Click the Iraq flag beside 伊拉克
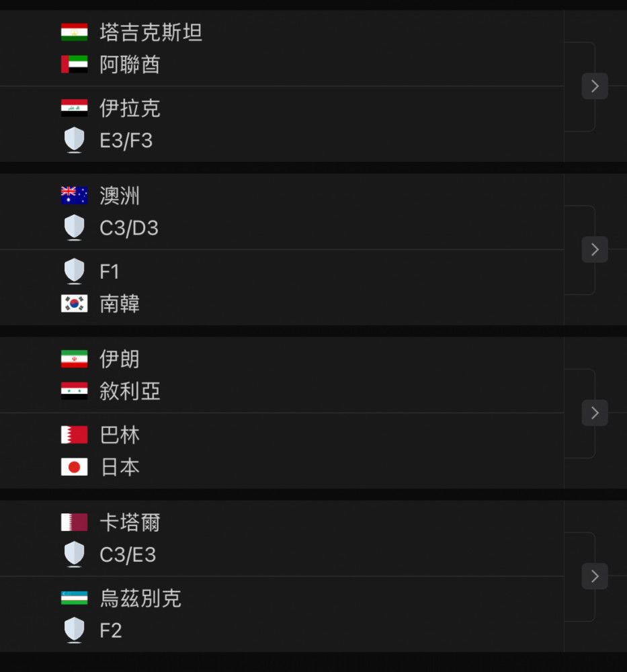Viewport: 627px width, 672px height. (x=74, y=108)
